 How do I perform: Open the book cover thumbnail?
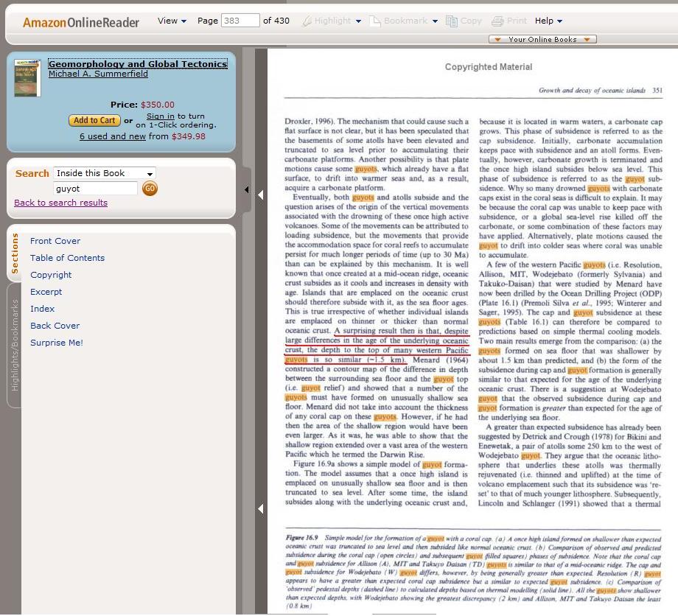[27, 78]
